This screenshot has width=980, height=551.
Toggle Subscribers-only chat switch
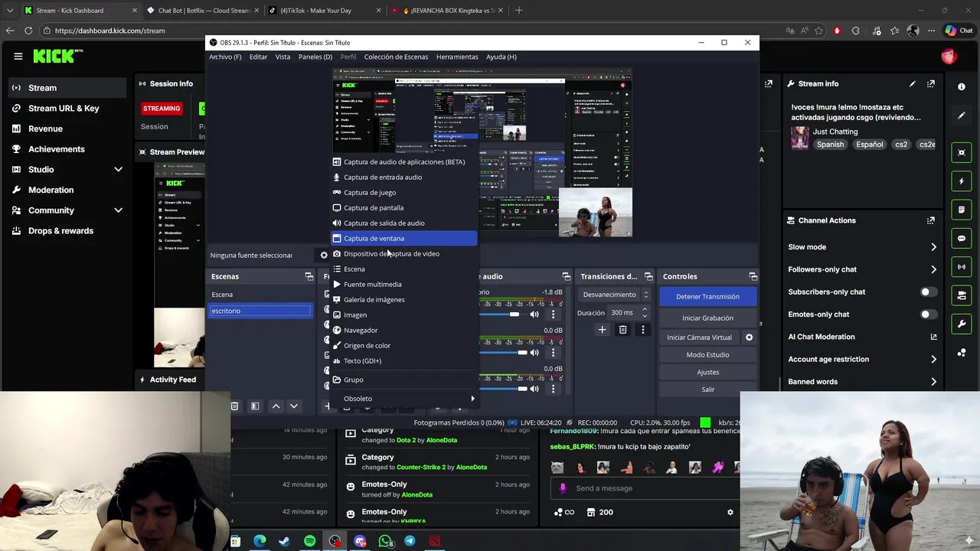click(x=927, y=292)
